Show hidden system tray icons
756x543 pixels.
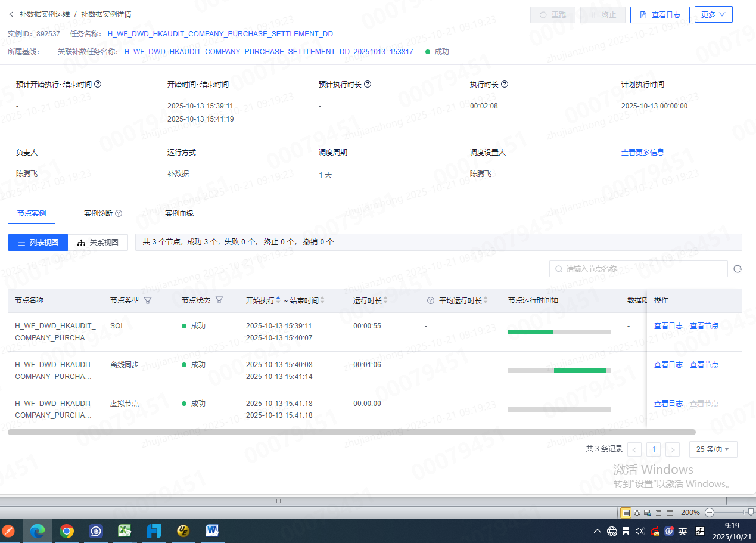pyautogui.click(x=598, y=531)
